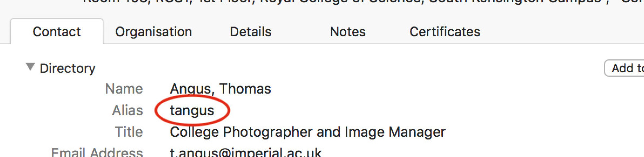The image size is (644, 157).
Task: Select the name Angus, Thomas
Action: [x=220, y=89]
